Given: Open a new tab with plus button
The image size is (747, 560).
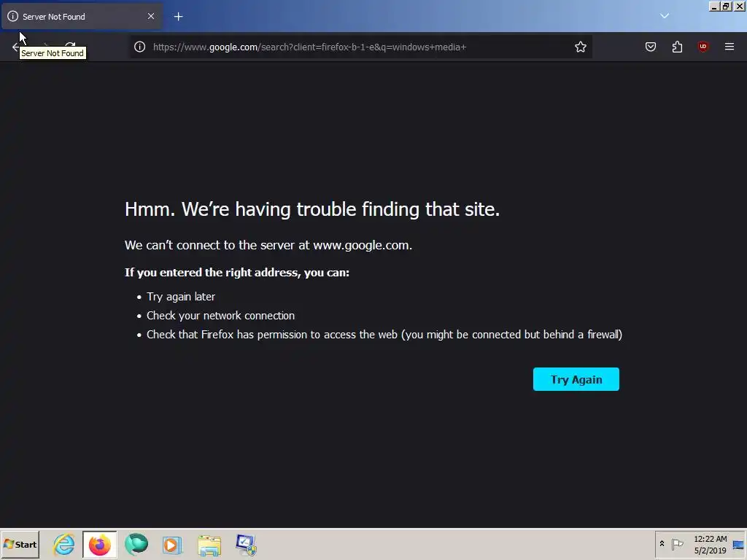Looking at the screenshot, I should [x=178, y=17].
